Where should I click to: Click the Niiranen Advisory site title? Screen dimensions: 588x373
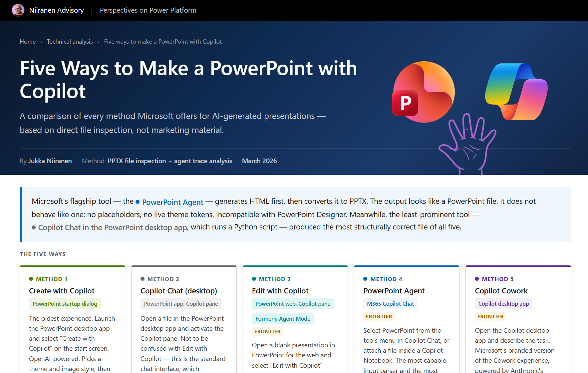coord(57,10)
